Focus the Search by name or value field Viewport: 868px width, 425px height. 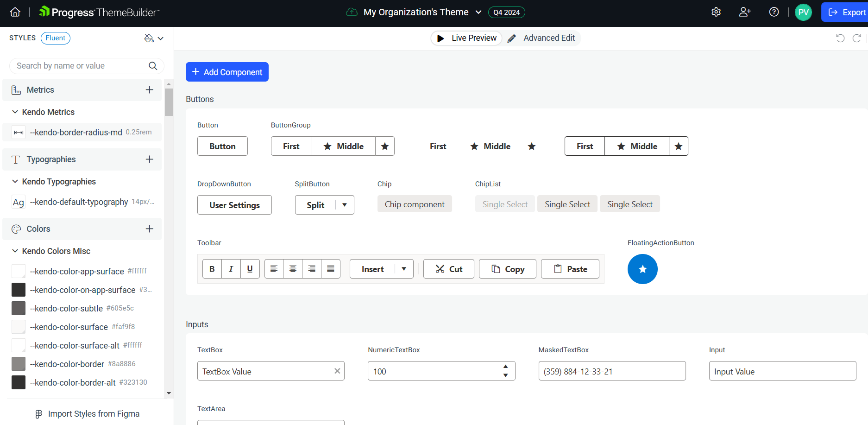87,66
